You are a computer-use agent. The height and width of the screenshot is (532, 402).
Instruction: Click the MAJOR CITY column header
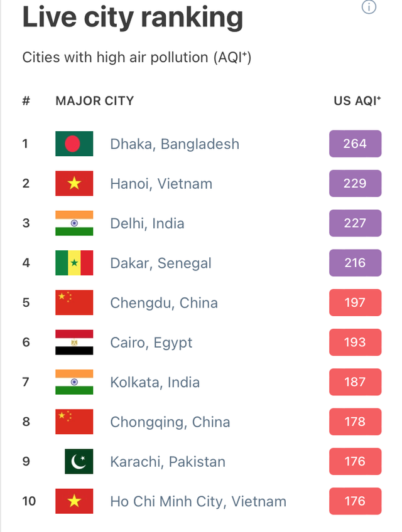(94, 100)
